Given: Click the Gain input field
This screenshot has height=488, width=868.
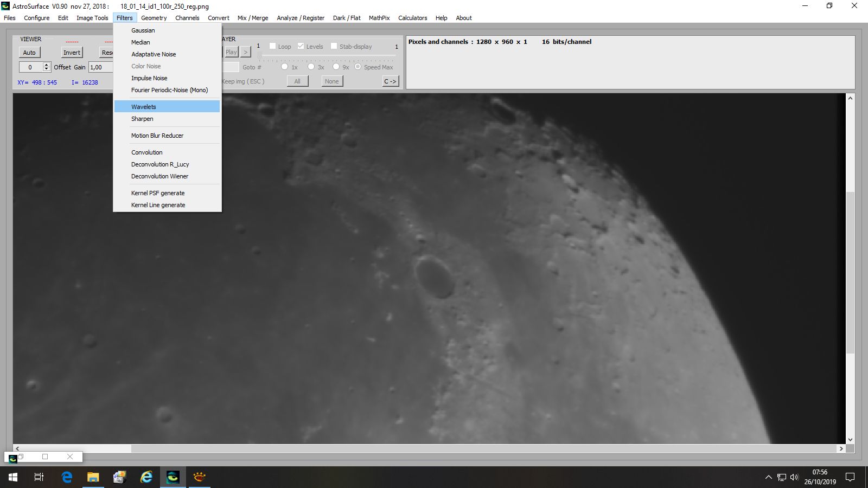Looking at the screenshot, I should pyautogui.click(x=101, y=67).
